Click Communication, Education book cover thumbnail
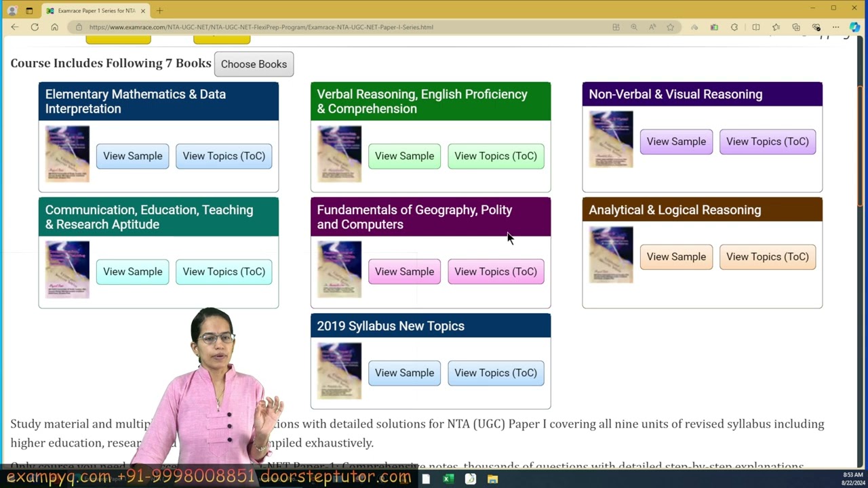Screen dimensions: 868x488 (x=67, y=270)
